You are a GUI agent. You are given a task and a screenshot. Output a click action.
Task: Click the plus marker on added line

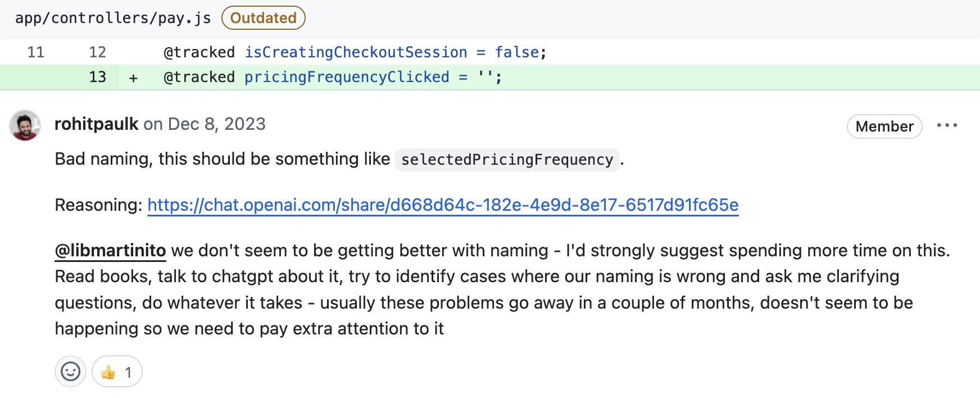click(133, 78)
